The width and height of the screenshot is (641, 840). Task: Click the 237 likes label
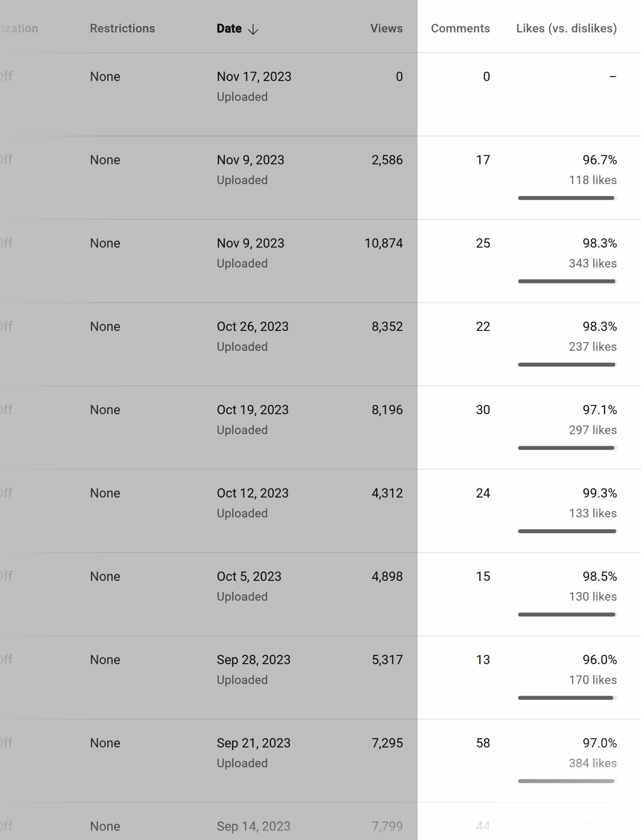[x=592, y=347]
